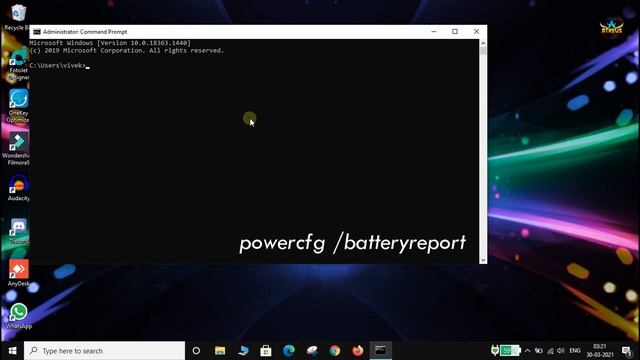Open File Explorer from the taskbar
640x360 pixels.
point(220,351)
